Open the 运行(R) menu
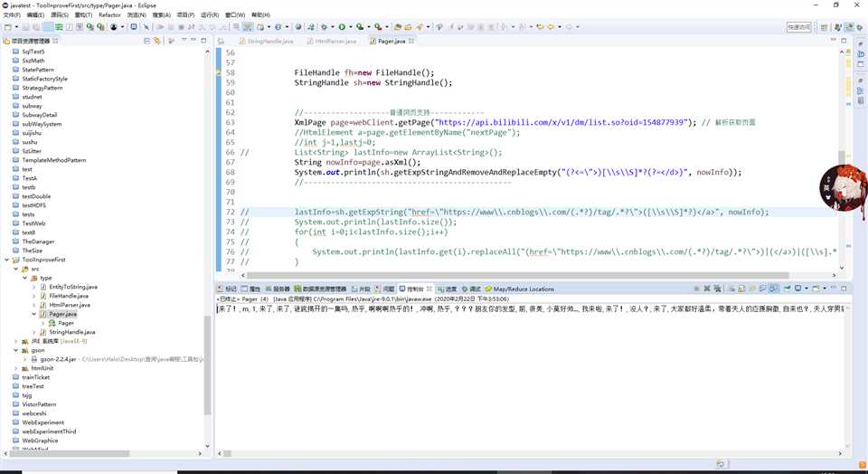This screenshot has width=868, height=474. tap(209, 15)
